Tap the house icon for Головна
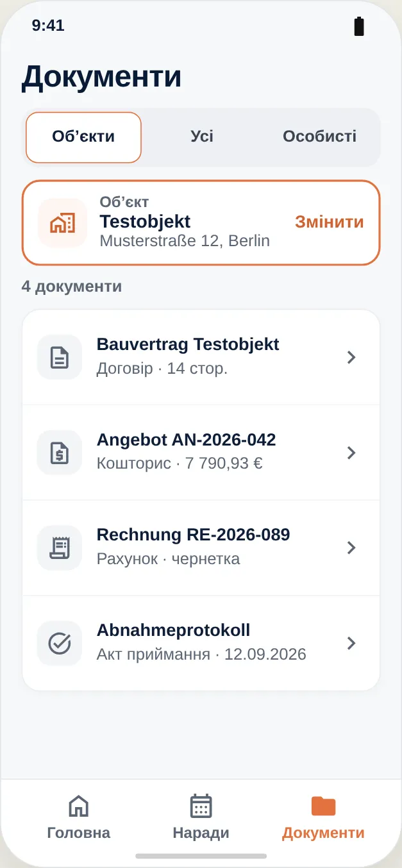Image resolution: width=402 pixels, height=868 pixels. pos(79,806)
